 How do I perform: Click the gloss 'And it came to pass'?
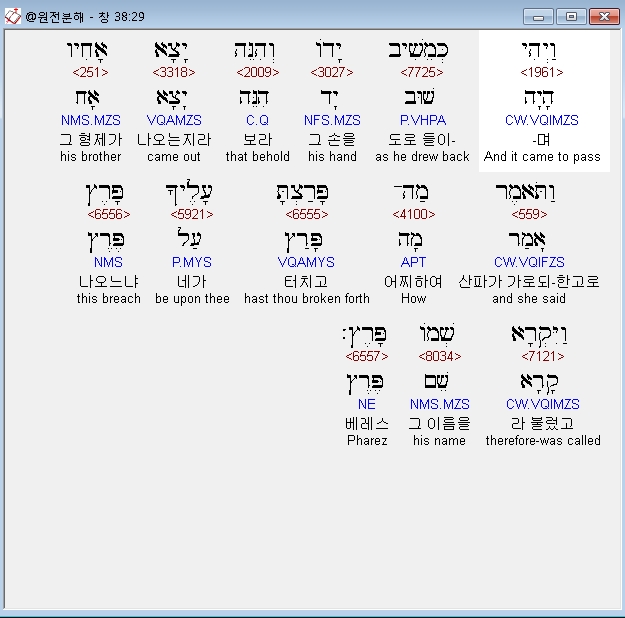(542, 156)
